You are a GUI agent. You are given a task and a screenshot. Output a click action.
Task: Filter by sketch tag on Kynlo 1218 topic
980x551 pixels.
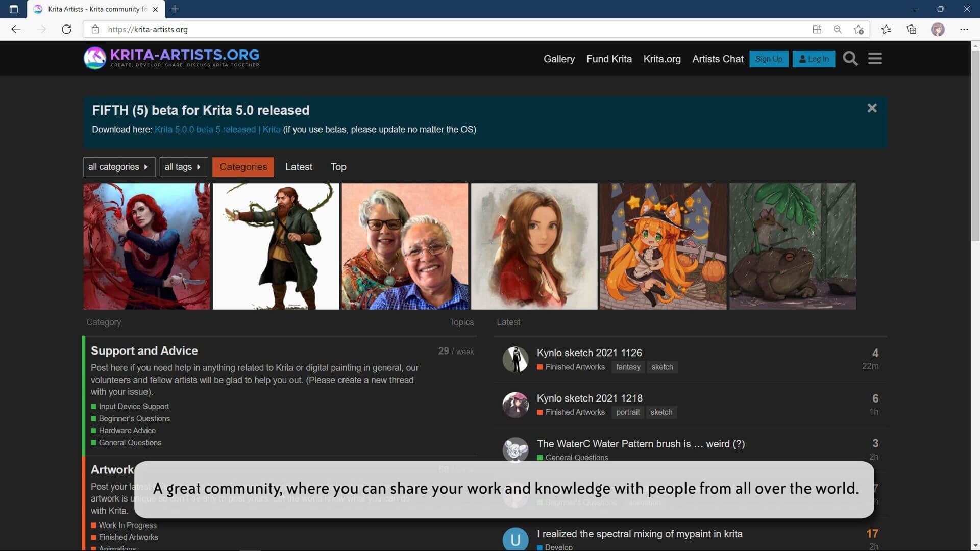(x=661, y=412)
